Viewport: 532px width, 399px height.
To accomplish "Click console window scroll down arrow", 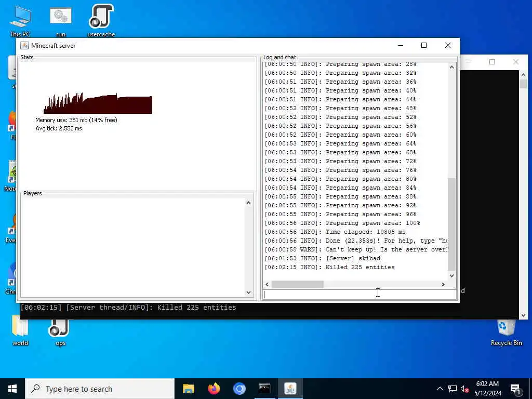I will (523, 315).
